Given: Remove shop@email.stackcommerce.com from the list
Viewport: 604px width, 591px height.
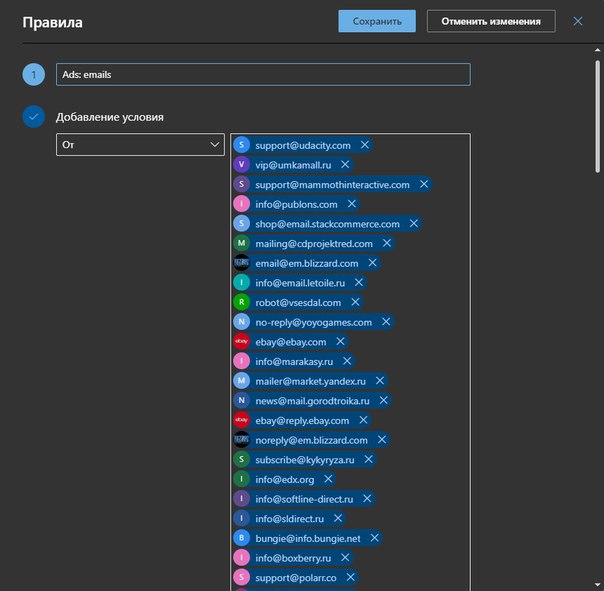Looking at the screenshot, I should (x=414, y=223).
